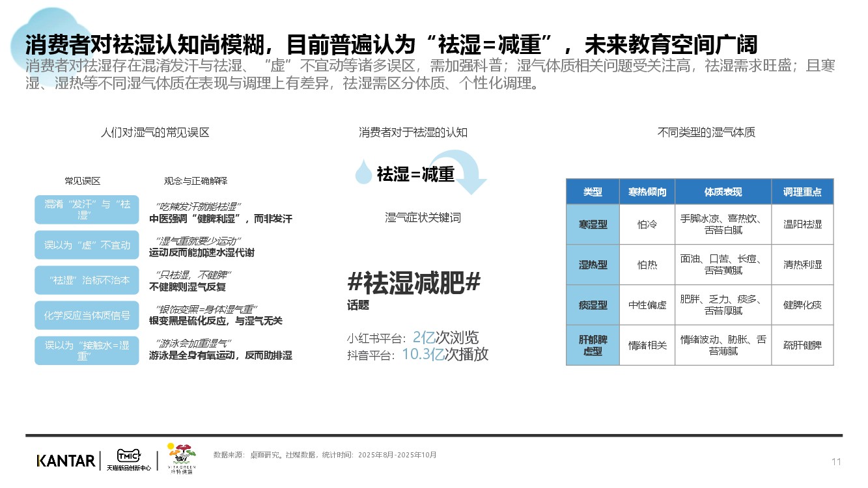The width and height of the screenshot is (868, 488).
Task: Click the 寒热倾向 table column header
Action: coord(647,192)
